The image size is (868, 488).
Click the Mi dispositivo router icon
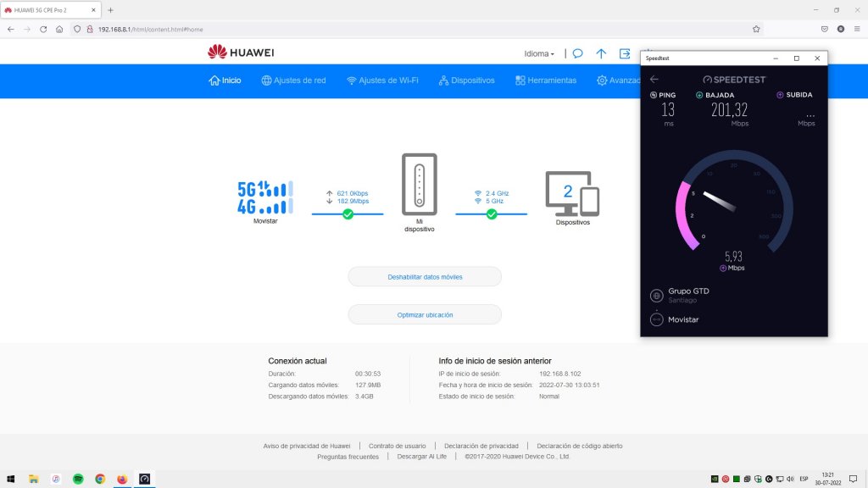coord(419,184)
